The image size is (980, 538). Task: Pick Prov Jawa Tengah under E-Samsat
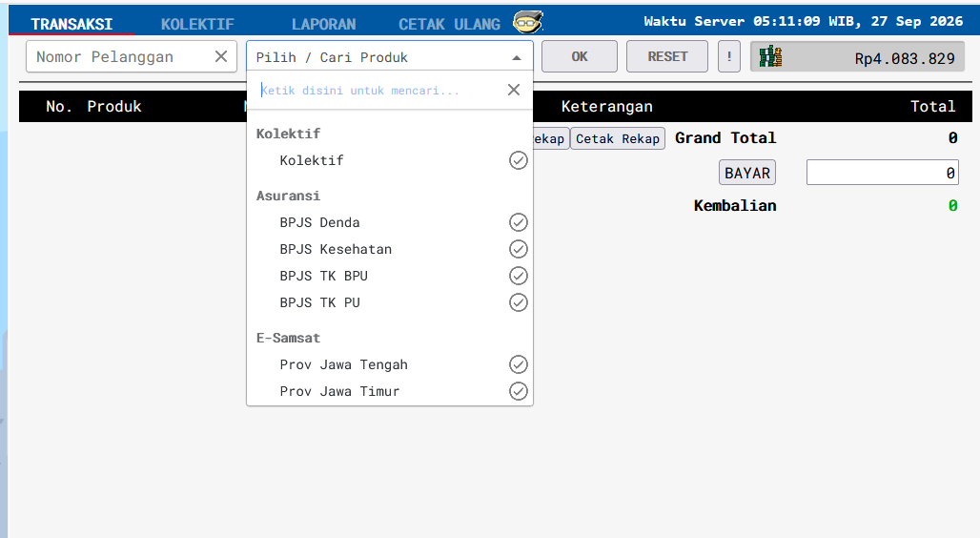[390, 364]
